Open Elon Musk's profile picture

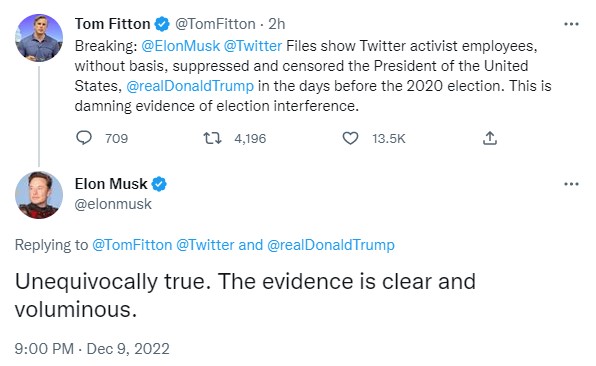(x=39, y=195)
